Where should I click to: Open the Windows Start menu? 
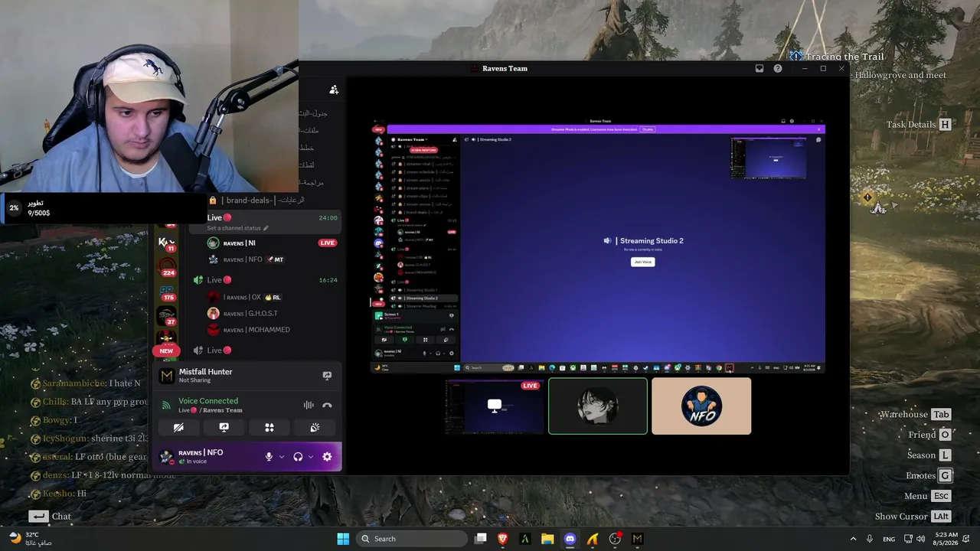coord(343,539)
